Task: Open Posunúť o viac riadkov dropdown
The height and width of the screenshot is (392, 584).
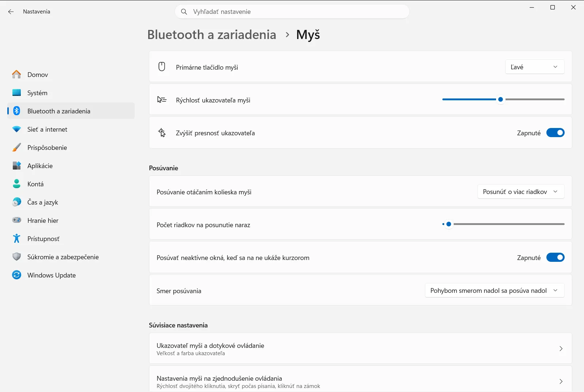Action: (521, 191)
